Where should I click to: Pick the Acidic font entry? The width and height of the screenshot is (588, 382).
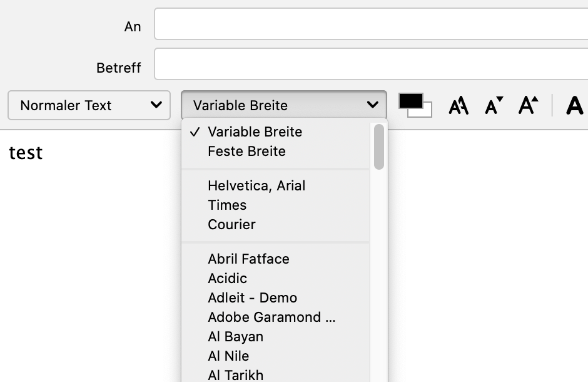227,279
